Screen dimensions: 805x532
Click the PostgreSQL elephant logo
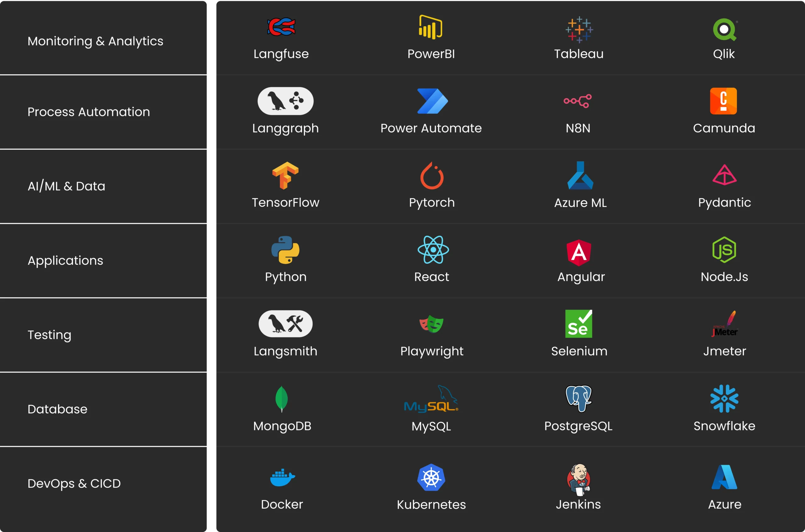(578, 398)
